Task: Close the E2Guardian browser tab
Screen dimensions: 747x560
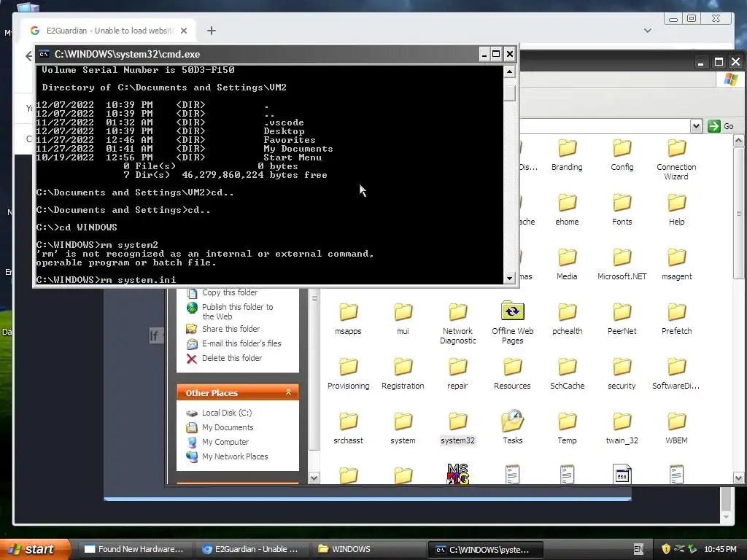Action: coord(184,31)
